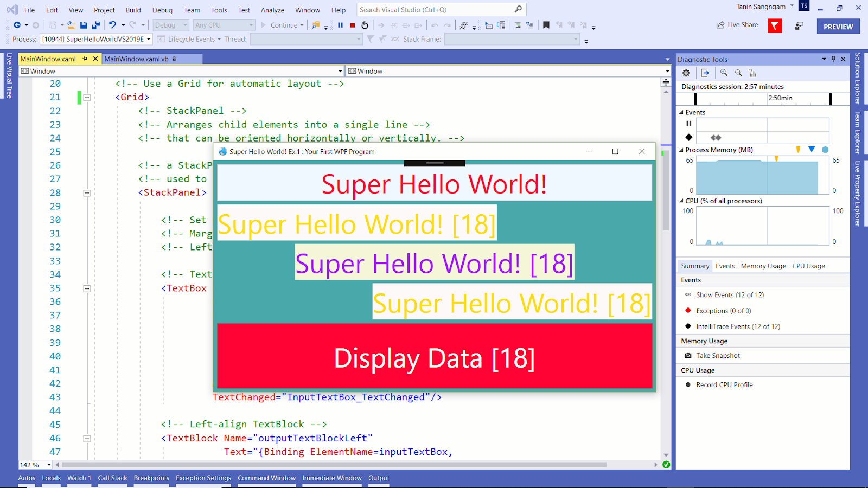Image resolution: width=868 pixels, height=488 pixels.
Task: Collapse the StackPanel node on line 28
Action: click(x=86, y=192)
